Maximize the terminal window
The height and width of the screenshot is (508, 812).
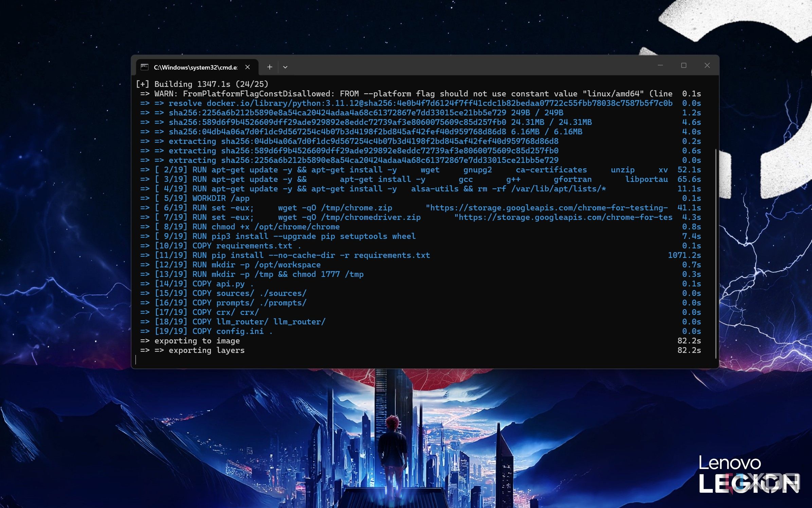click(x=684, y=65)
